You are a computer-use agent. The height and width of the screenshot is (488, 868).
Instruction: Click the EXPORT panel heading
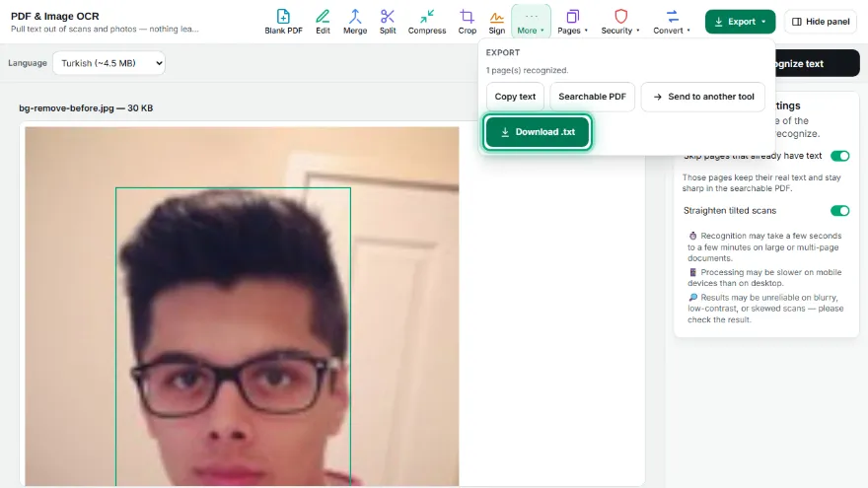503,52
